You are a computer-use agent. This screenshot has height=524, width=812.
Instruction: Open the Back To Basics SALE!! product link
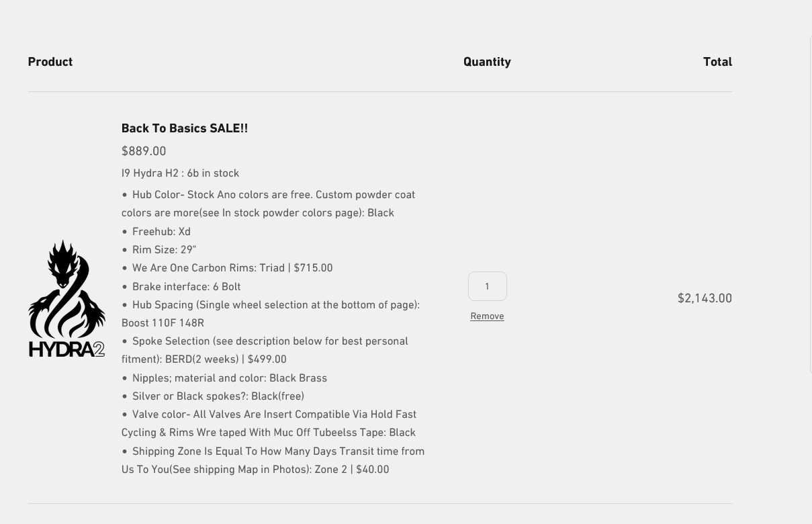point(185,128)
